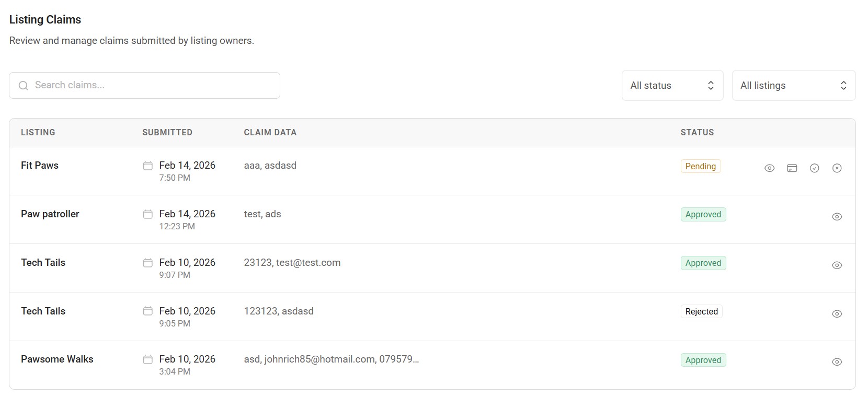Click the Pending status badge on Fit Paws
The height and width of the screenshot is (397, 868).
[700, 166]
